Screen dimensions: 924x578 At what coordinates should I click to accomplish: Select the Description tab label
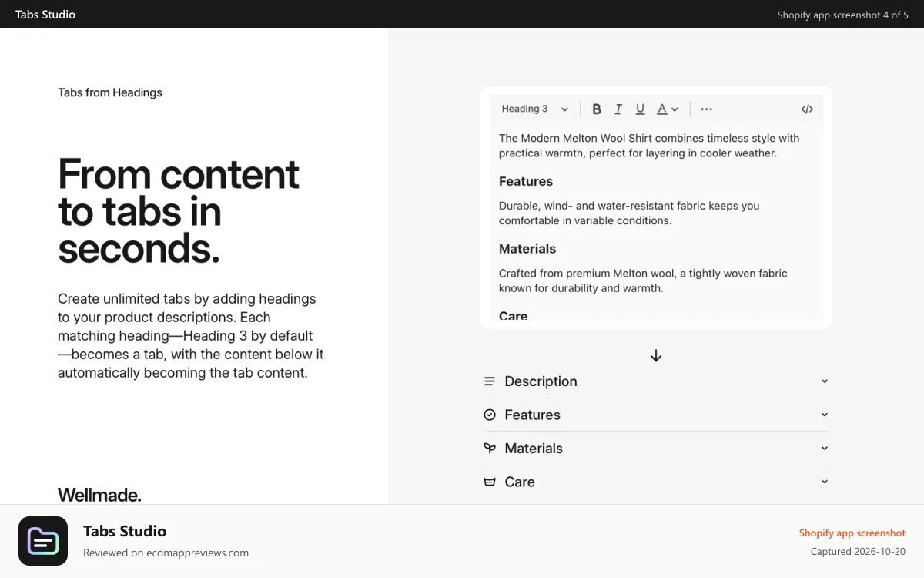point(541,381)
